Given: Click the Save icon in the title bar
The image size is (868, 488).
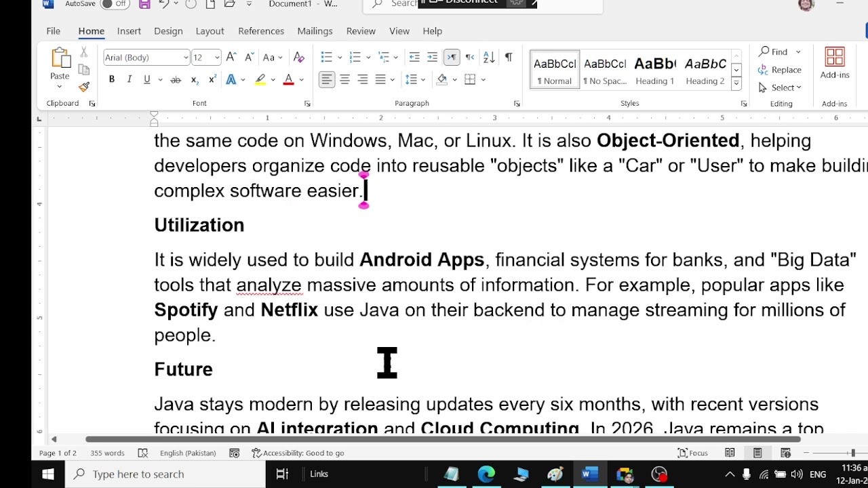Looking at the screenshot, I should 144,4.
